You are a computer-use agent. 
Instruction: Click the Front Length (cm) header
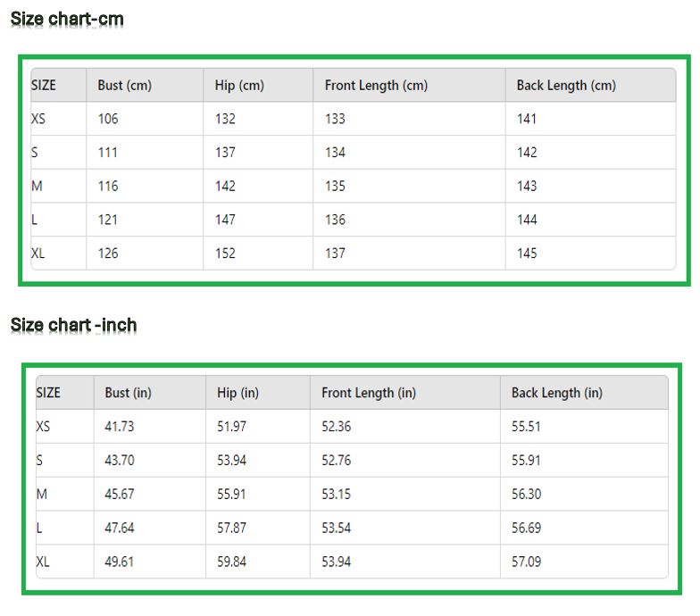376,86
